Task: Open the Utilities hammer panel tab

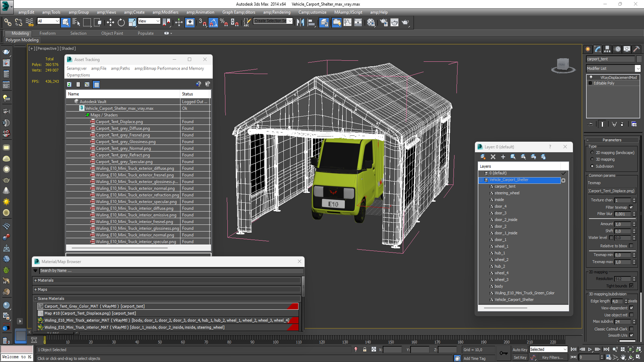Action: (636, 49)
